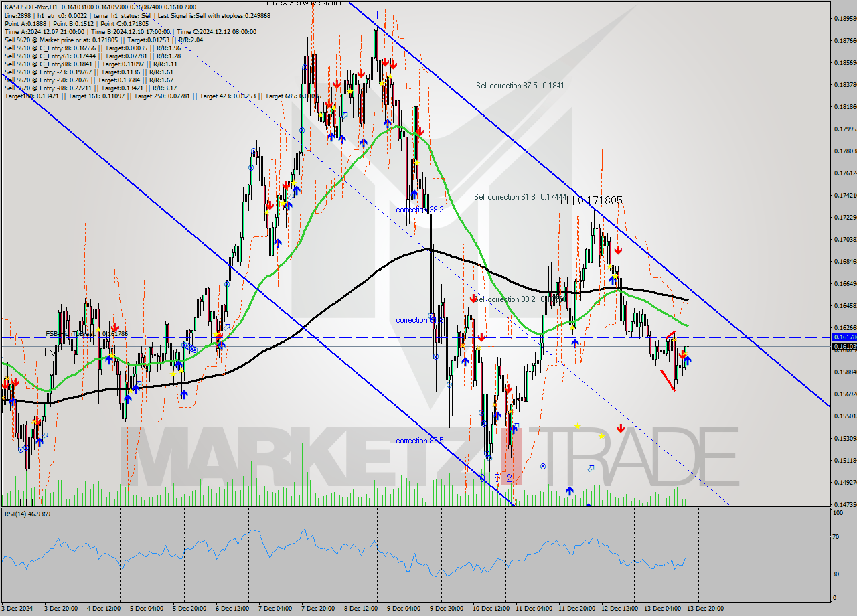Viewport: 857px width, 616px height.
Task: Click the 'Time A:2024.12.07 21:00:00' info line
Action: [x=44, y=31]
